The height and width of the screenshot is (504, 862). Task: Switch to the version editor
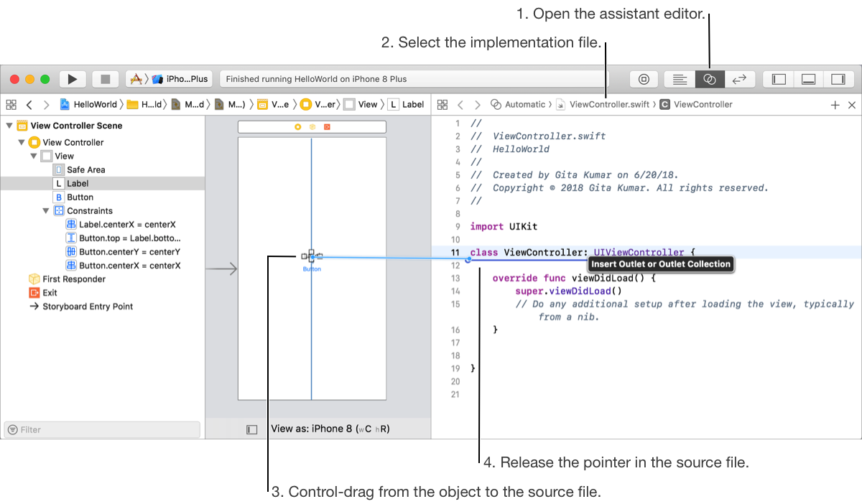(x=739, y=79)
